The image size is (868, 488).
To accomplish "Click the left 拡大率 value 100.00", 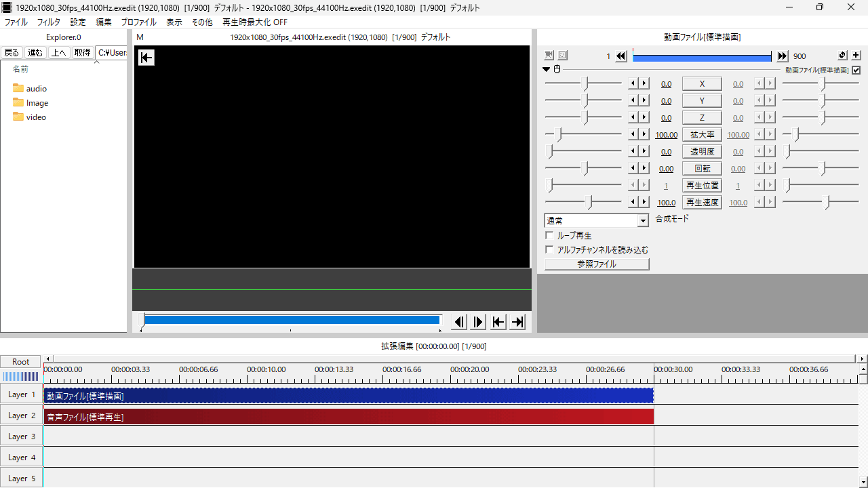I will [x=667, y=135].
